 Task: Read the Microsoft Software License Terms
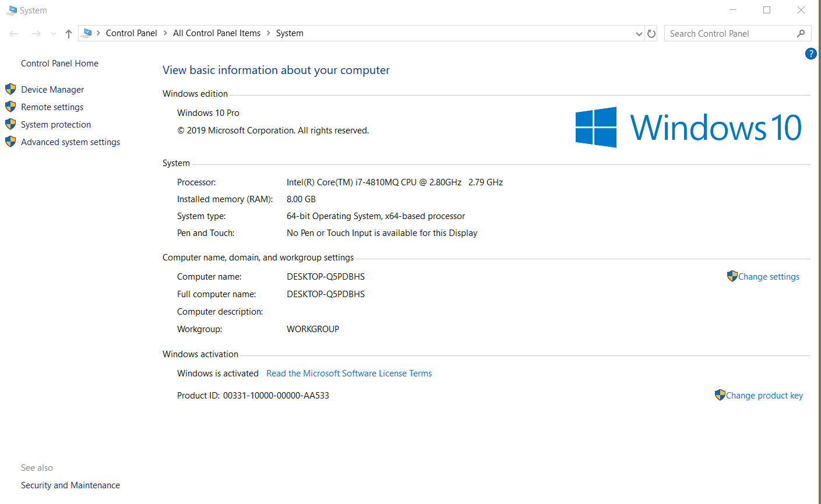349,373
